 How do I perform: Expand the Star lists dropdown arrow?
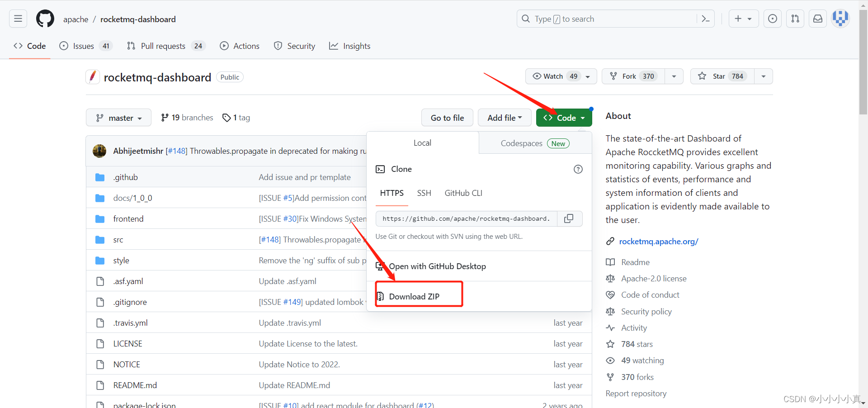(x=764, y=76)
